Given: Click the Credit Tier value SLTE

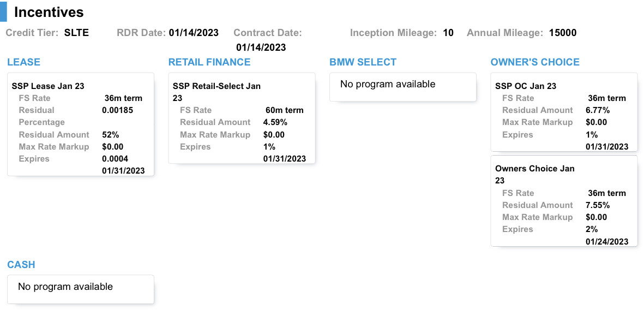Looking at the screenshot, I should [x=76, y=33].
